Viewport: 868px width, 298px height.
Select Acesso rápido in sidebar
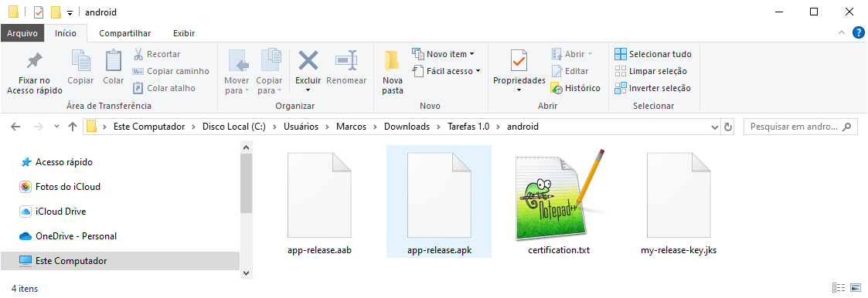64,163
